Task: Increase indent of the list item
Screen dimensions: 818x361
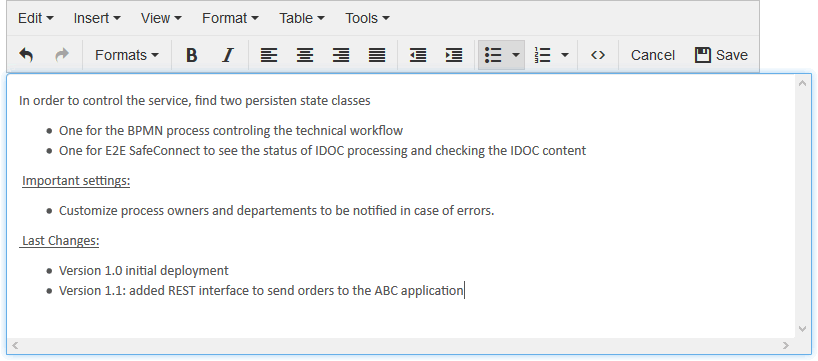Action: tap(454, 55)
